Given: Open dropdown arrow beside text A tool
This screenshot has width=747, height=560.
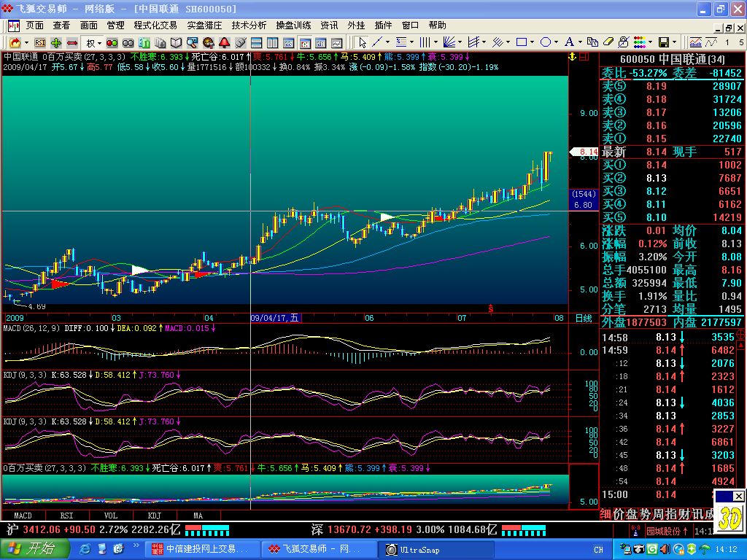Looking at the screenshot, I should [580, 42].
